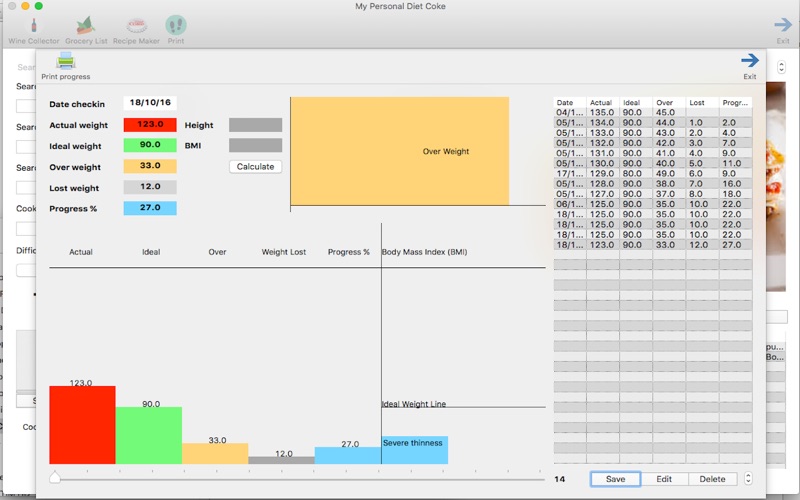This screenshot has width=800, height=500.
Task: Click the Print progress printer icon
Action: click(x=65, y=61)
